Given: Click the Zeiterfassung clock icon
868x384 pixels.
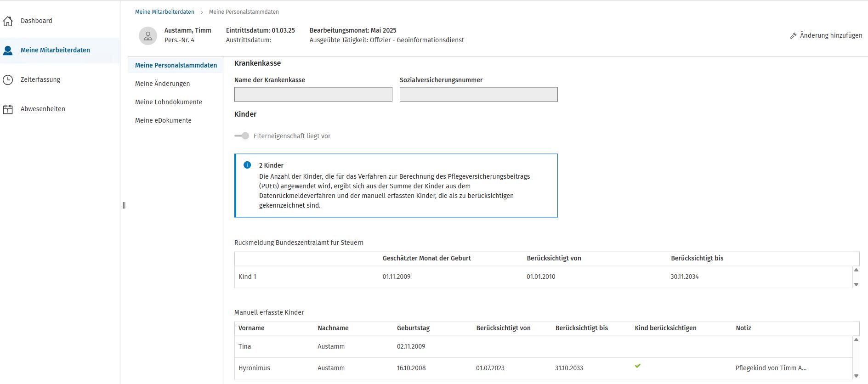Looking at the screenshot, I should click(x=8, y=80).
